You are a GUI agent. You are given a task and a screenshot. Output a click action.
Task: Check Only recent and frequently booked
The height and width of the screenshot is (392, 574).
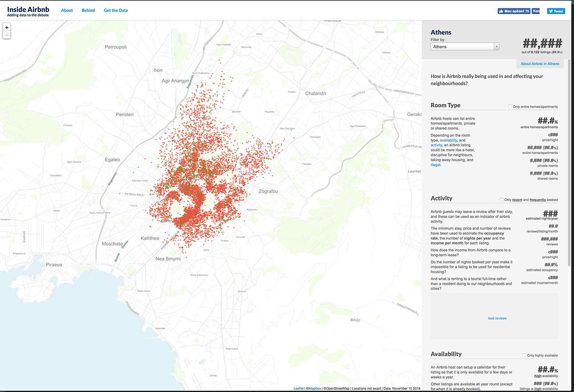(x=501, y=200)
